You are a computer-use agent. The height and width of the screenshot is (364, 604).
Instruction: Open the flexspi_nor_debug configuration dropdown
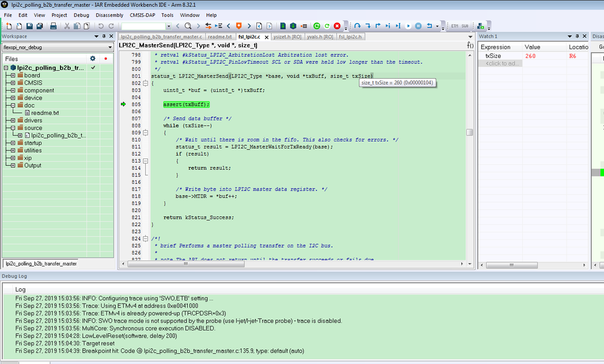click(x=110, y=47)
